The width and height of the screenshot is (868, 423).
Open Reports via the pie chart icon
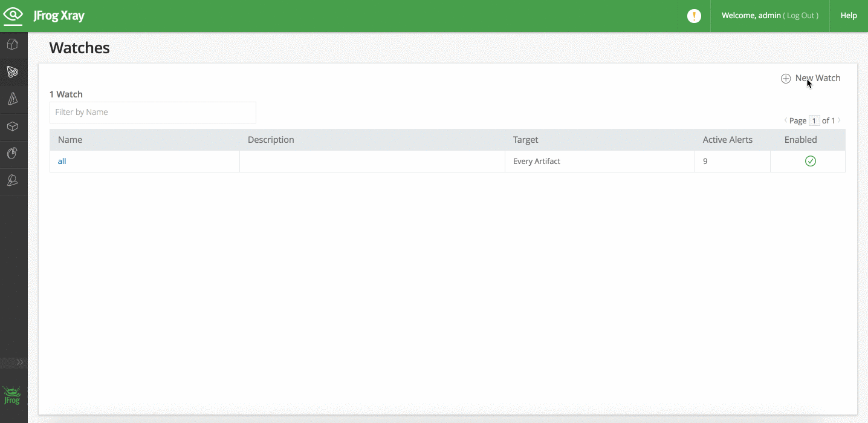pos(13,153)
